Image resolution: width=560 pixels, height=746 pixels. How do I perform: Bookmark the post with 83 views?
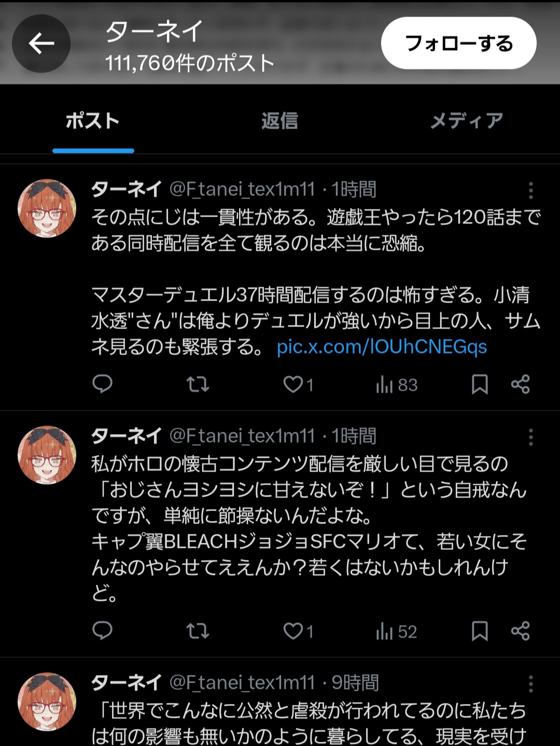(480, 384)
